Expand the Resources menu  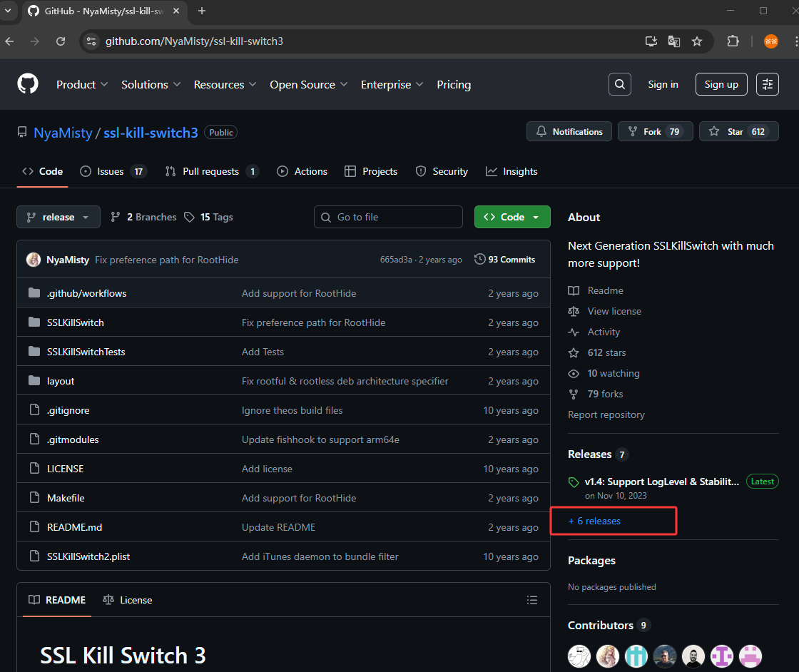[225, 85]
